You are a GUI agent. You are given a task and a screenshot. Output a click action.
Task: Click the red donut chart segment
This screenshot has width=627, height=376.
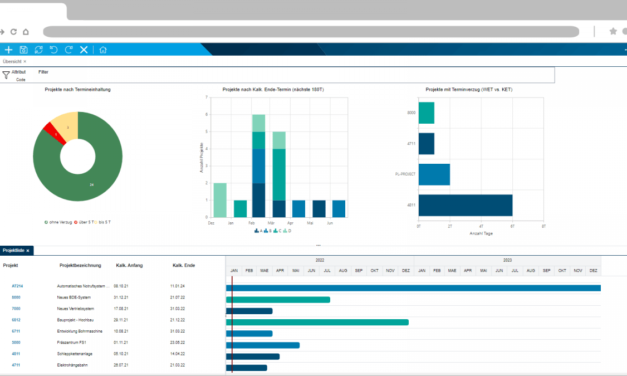[x=55, y=133]
